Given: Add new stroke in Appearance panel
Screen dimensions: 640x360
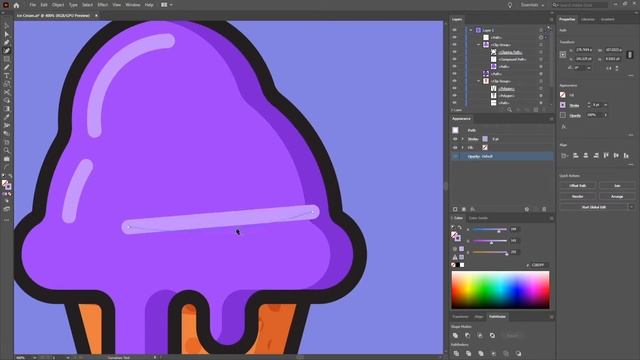Looking at the screenshot, I should [x=455, y=209].
